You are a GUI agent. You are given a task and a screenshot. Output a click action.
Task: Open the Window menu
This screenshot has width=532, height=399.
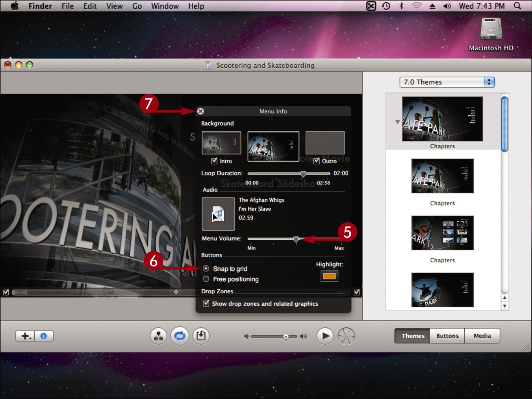coord(165,6)
